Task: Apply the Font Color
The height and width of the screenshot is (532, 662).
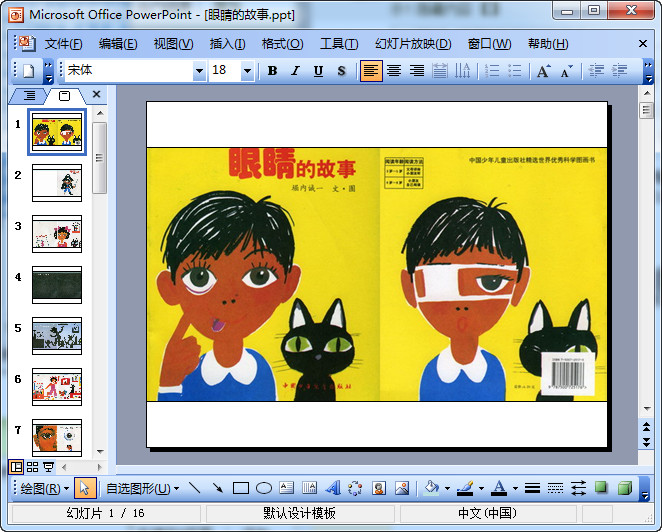Action: pyautogui.click(x=499, y=489)
